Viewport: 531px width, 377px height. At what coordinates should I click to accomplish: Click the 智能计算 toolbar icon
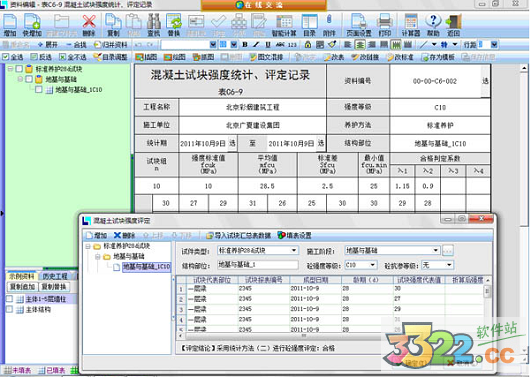pos(284,24)
